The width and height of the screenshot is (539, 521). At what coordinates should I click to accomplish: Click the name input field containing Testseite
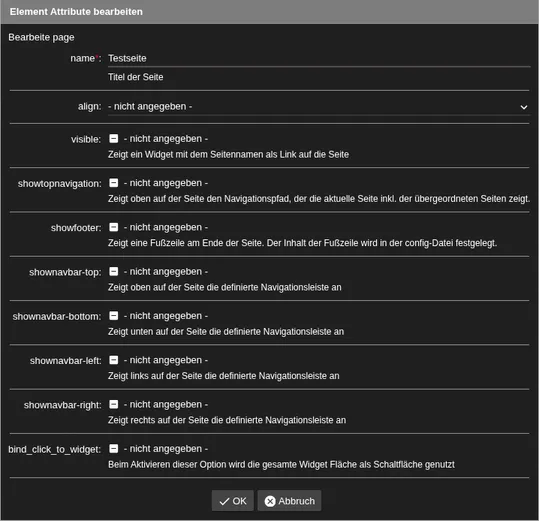tap(319, 58)
